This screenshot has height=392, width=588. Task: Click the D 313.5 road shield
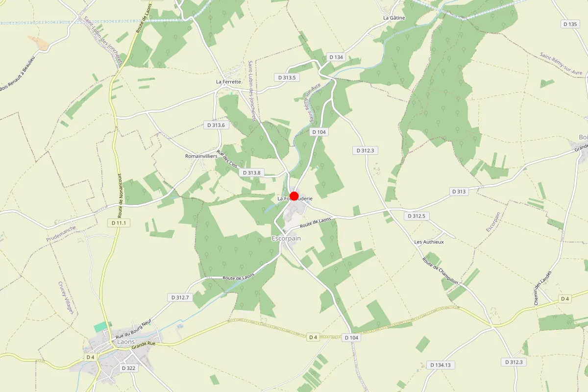tap(287, 77)
